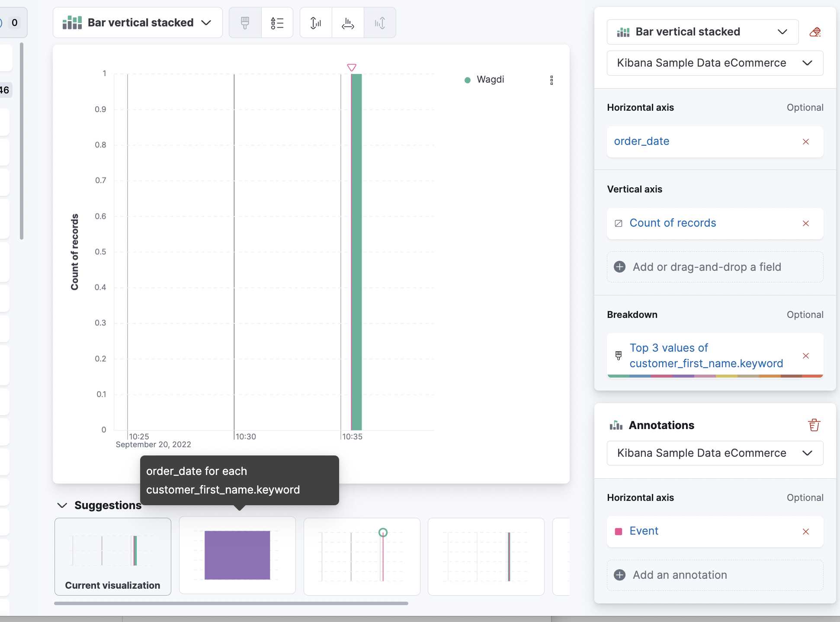The image size is (840, 622).
Task: Open the Kibana Sample Data eCommerce data view dropdown
Action: click(x=714, y=63)
